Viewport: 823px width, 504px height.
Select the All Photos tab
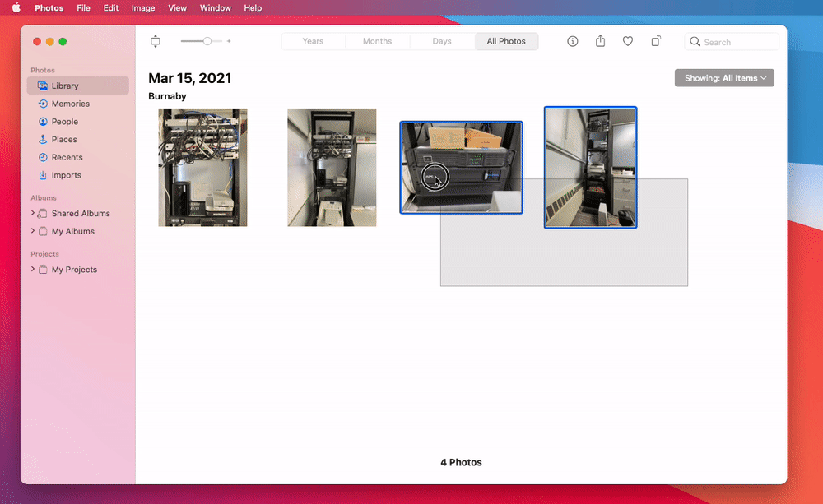[x=506, y=41]
